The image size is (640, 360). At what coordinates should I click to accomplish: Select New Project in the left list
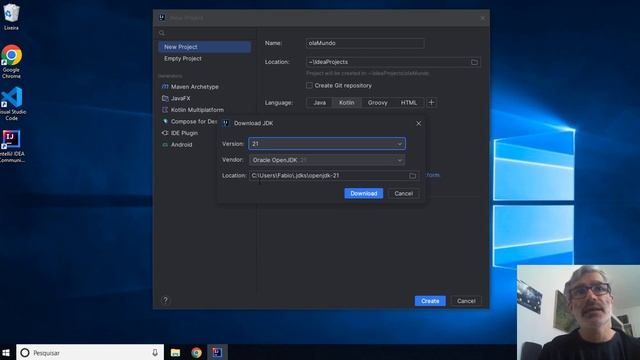click(204, 47)
